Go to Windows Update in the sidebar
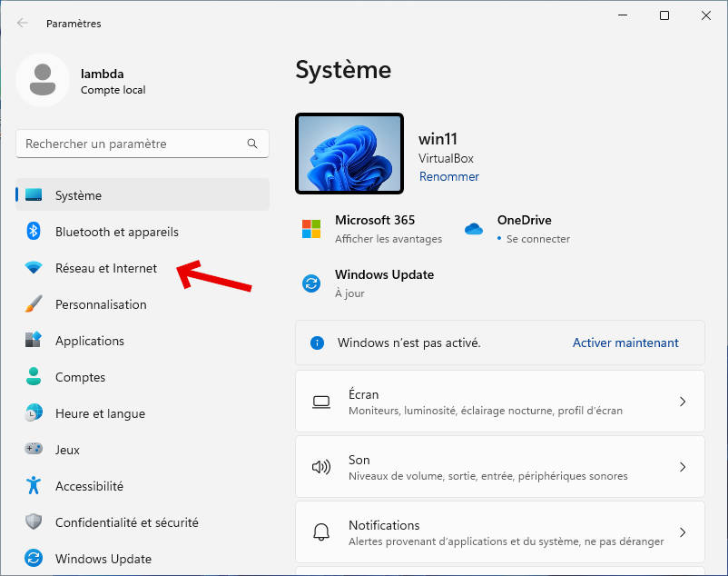Screen dimensions: 728x576 (103, 559)
